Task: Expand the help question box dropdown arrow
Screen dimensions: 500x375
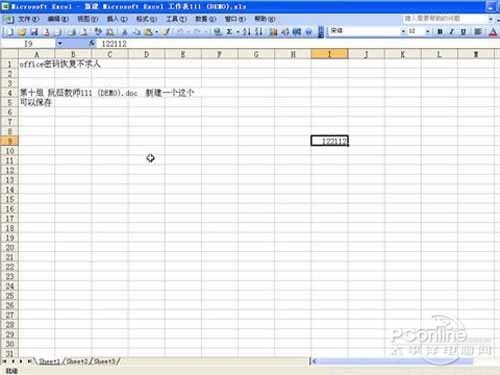Action: 490,19
